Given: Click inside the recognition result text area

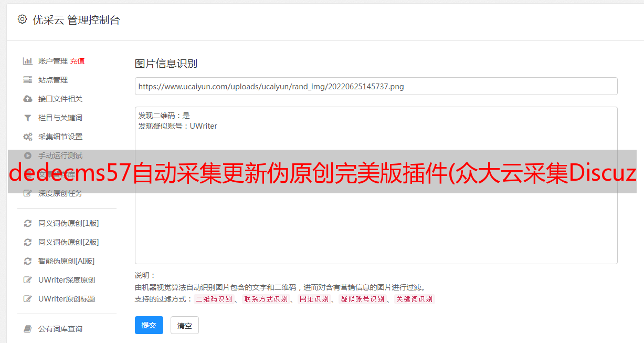Looking at the screenshot, I should (376, 185).
